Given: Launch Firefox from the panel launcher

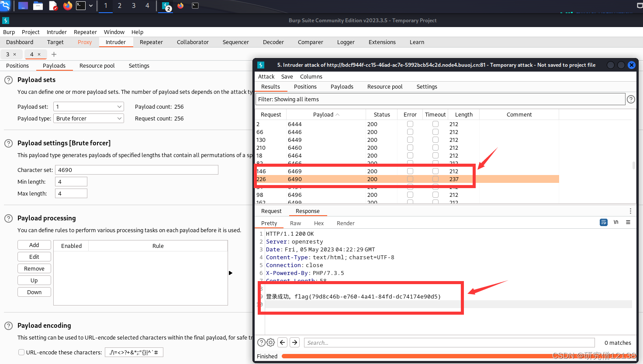Looking at the screenshot, I should click(x=67, y=6).
